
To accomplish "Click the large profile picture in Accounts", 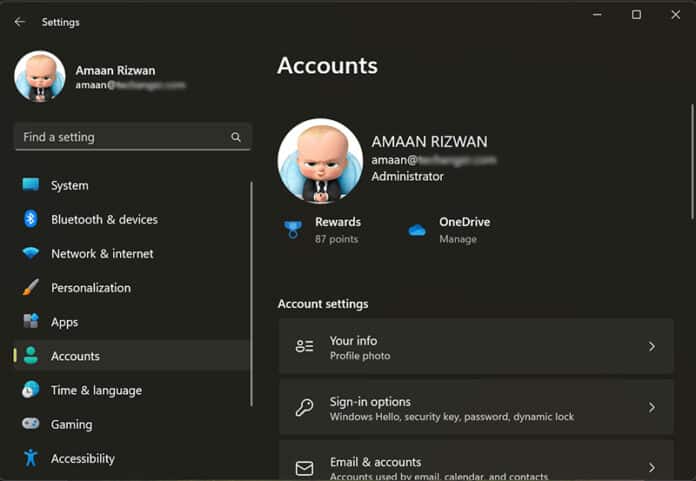I will click(320, 161).
